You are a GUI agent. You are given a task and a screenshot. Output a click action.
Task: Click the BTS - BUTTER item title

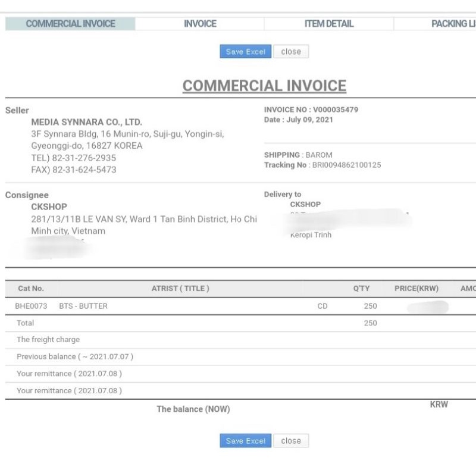[83, 306]
